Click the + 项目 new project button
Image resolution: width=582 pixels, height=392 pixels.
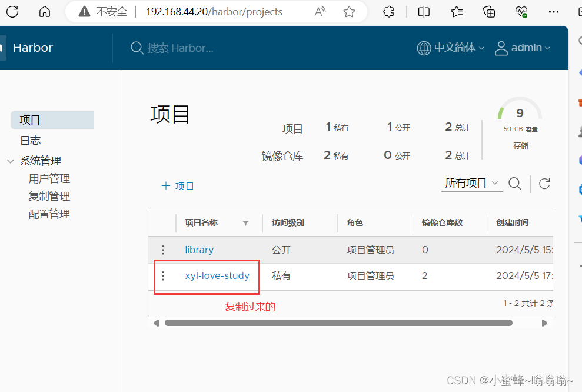click(178, 186)
